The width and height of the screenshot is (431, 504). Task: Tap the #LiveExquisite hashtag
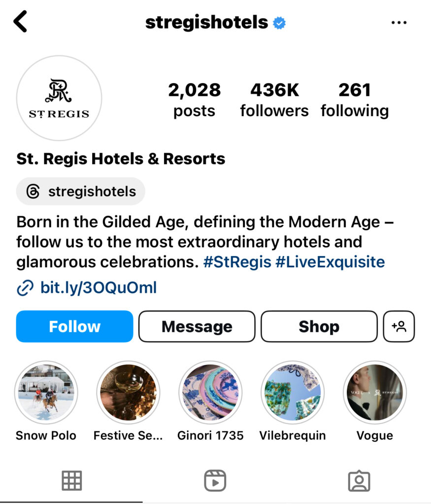[x=331, y=262]
